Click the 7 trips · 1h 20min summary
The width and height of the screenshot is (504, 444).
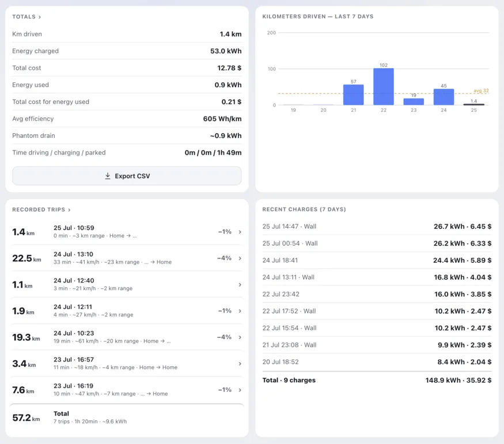90,422
